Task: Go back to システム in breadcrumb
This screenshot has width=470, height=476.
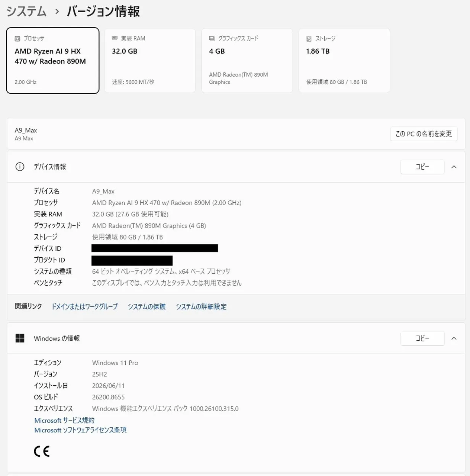Action: (26, 11)
